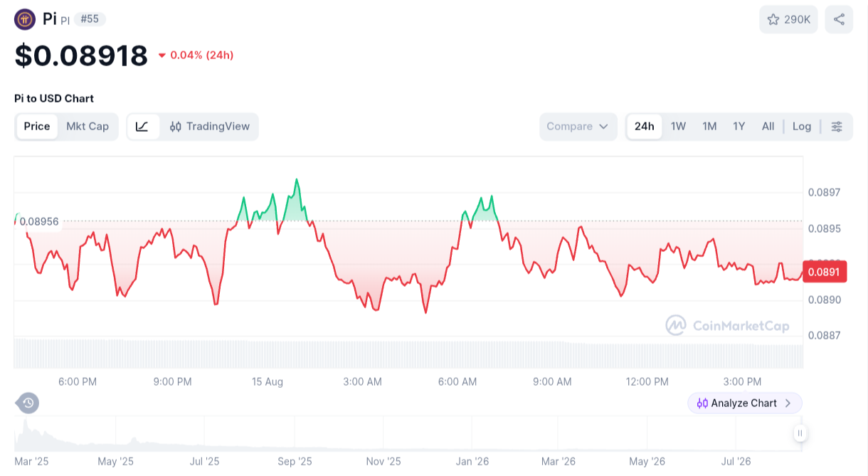Click the Mar '25 mini timeline label
Screen dimensions: 868x476
click(31, 462)
